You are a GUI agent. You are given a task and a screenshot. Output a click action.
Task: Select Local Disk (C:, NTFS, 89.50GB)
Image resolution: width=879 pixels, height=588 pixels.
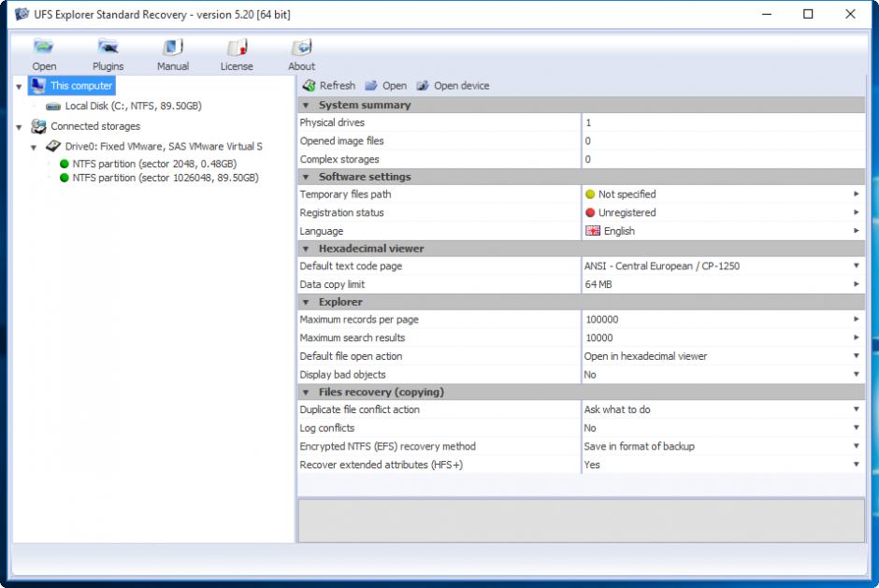coord(133,106)
